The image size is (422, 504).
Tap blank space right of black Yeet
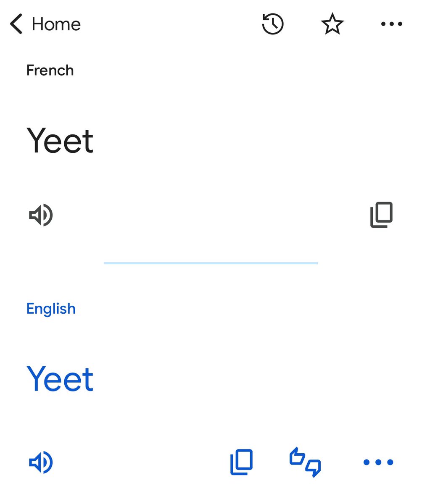[x=252, y=141]
